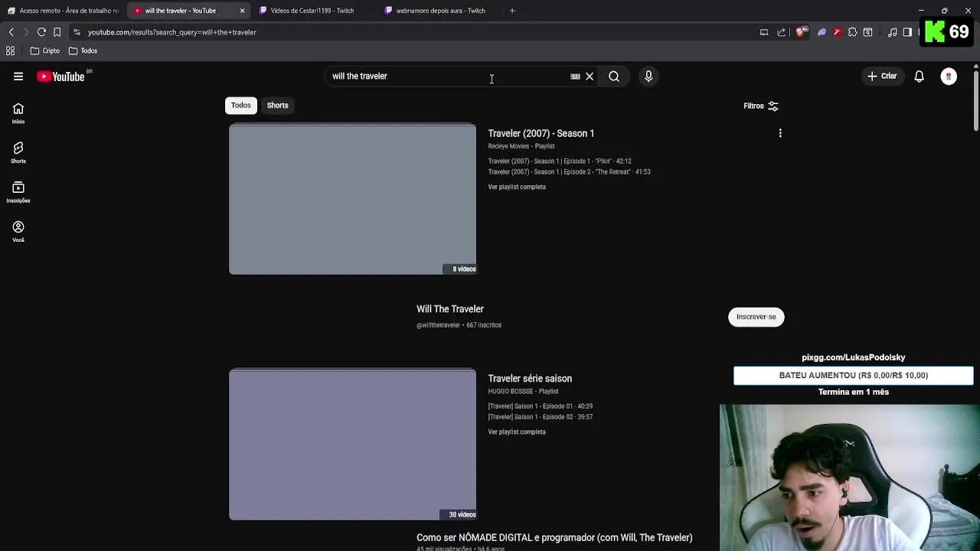Image resolution: width=980 pixels, height=551 pixels.
Task: Click the magnifier search button
Action: click(x=614, y=77)
